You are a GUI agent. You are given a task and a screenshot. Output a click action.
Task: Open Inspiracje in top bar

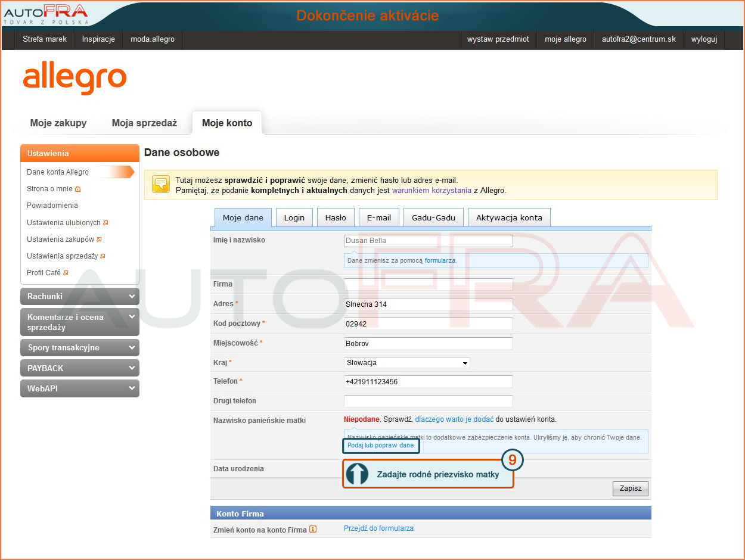point(99,39)
